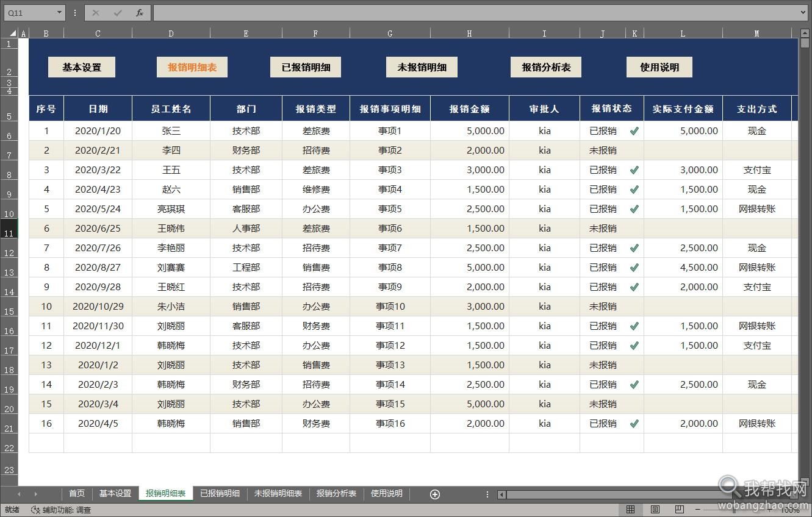This screenshot has height=517, width=812.
Task: Click the vertical scrollbar thumb
Action: tap(805, 43)
